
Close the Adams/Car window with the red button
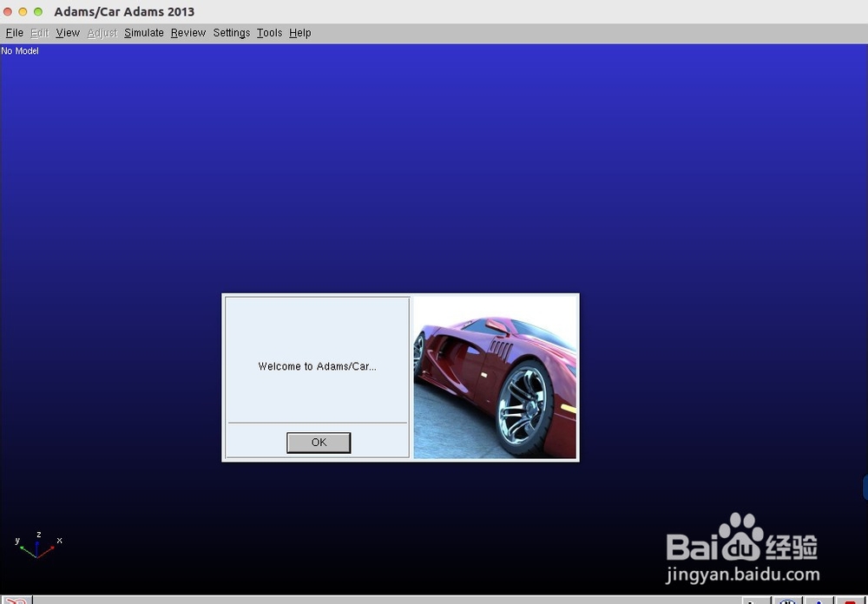click(8, 11)
